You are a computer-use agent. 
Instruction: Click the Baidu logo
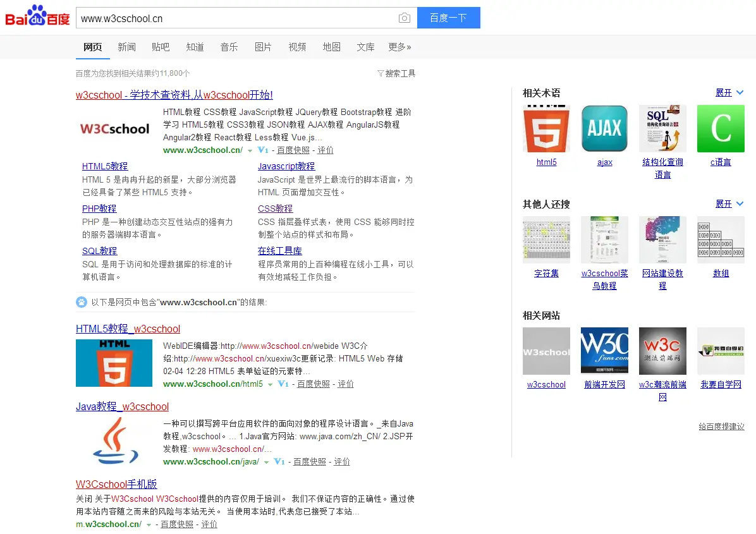pos(37,16)
